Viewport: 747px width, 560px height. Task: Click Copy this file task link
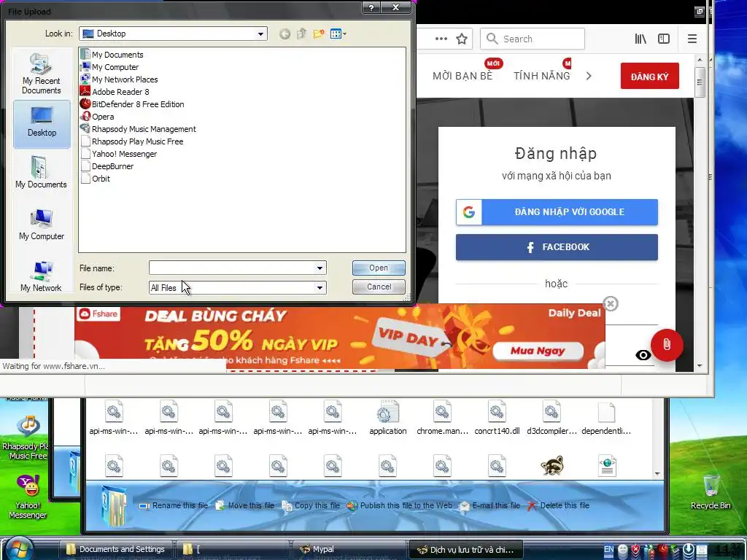(311, 506)
